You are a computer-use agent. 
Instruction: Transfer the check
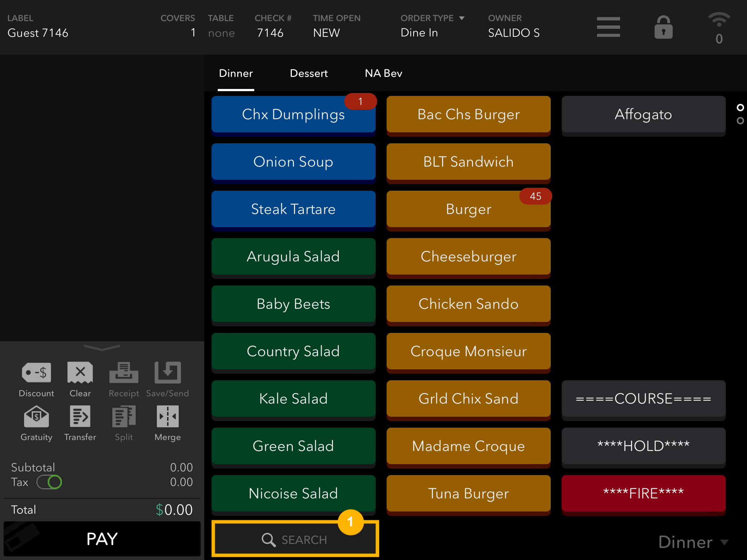[x=80, y=424]
